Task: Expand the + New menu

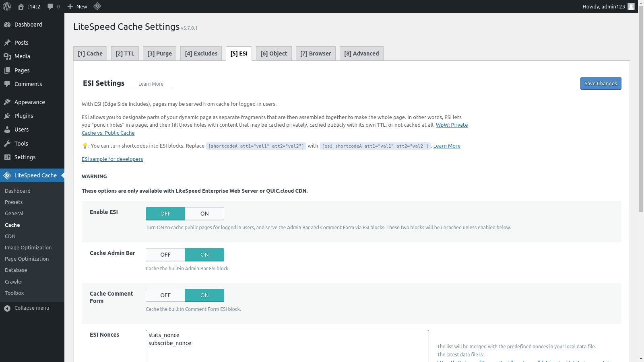Action: click(x=76, y=6)
